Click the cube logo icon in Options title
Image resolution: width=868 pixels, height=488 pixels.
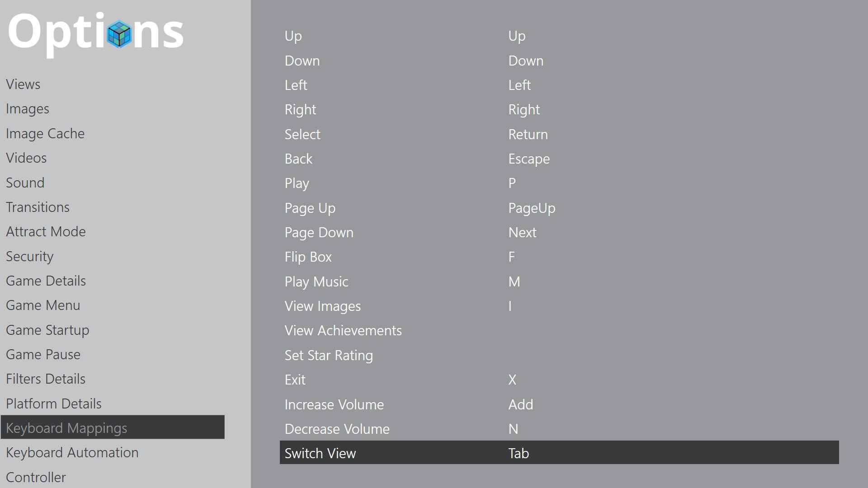coord(119,34)
